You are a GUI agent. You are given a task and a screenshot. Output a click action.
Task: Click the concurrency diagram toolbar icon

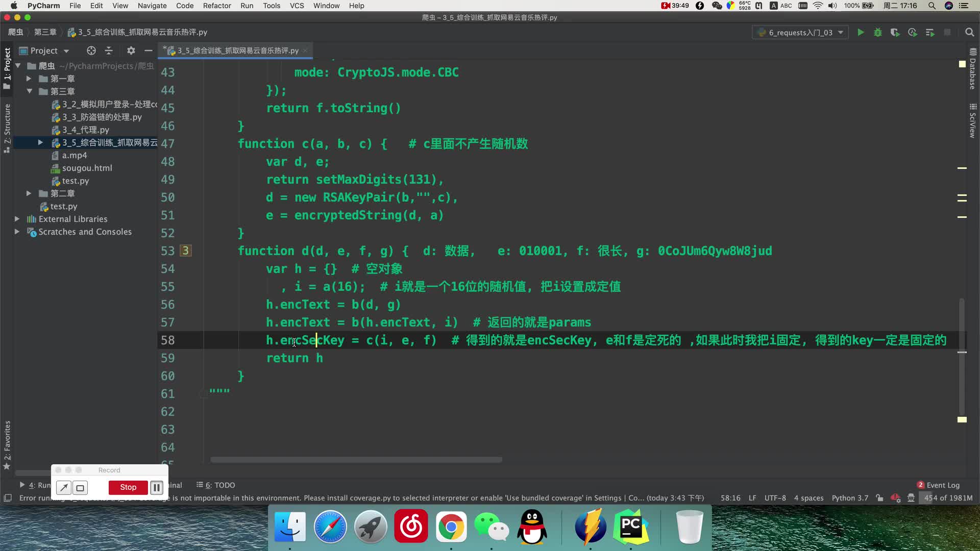(930, 33)
